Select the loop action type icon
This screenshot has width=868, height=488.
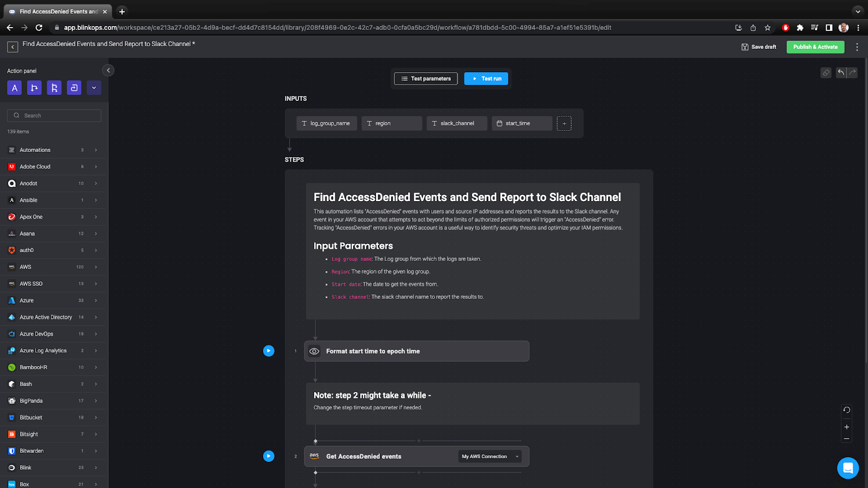click(x=54, y=87)
